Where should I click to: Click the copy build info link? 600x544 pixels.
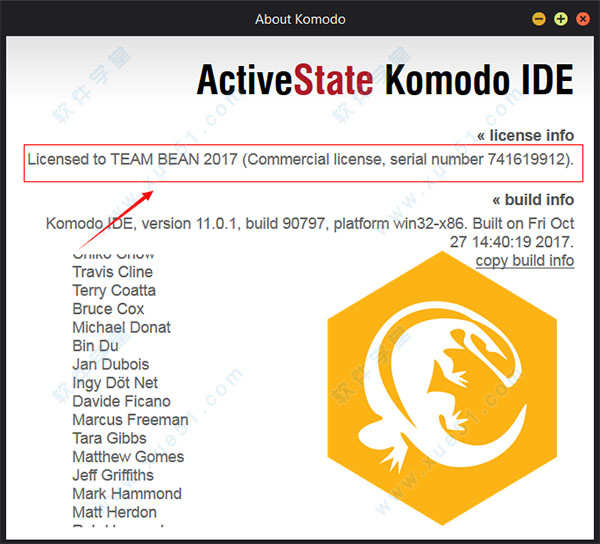click(x=524, y=261)
